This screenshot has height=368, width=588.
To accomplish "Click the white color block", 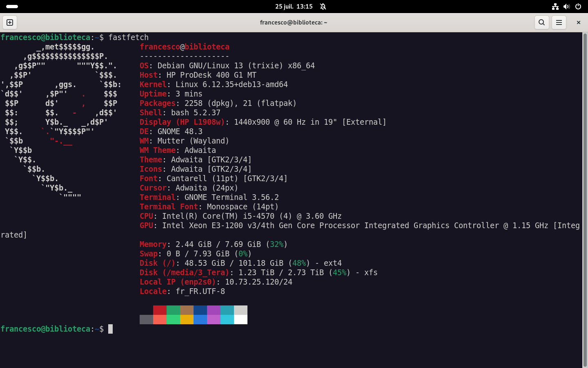I will click(241, 319).
